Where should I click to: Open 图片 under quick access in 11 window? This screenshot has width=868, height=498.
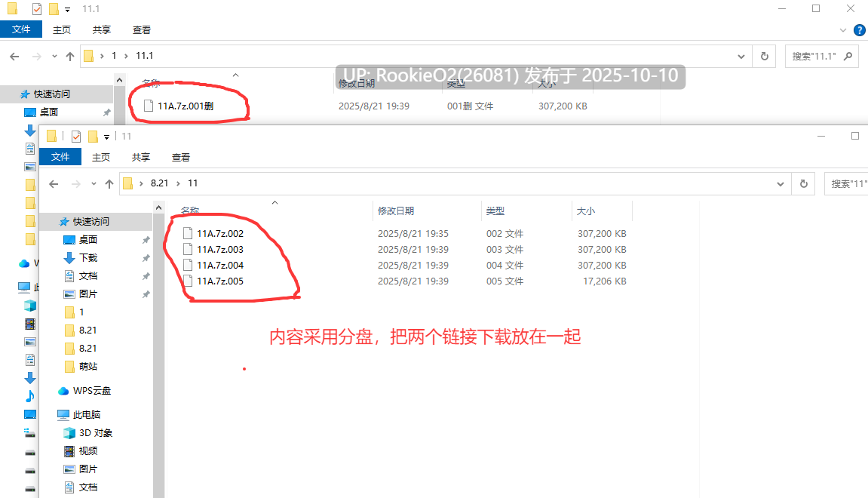click(88, 294)
